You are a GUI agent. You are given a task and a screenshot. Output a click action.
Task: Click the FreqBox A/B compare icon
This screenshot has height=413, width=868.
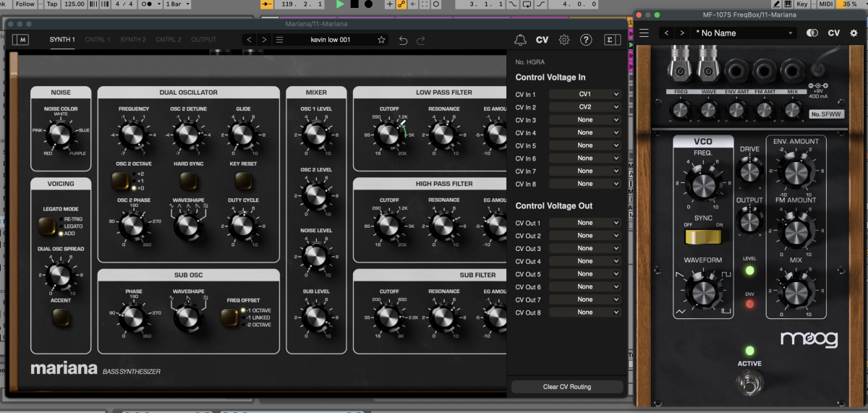point(812,33)
